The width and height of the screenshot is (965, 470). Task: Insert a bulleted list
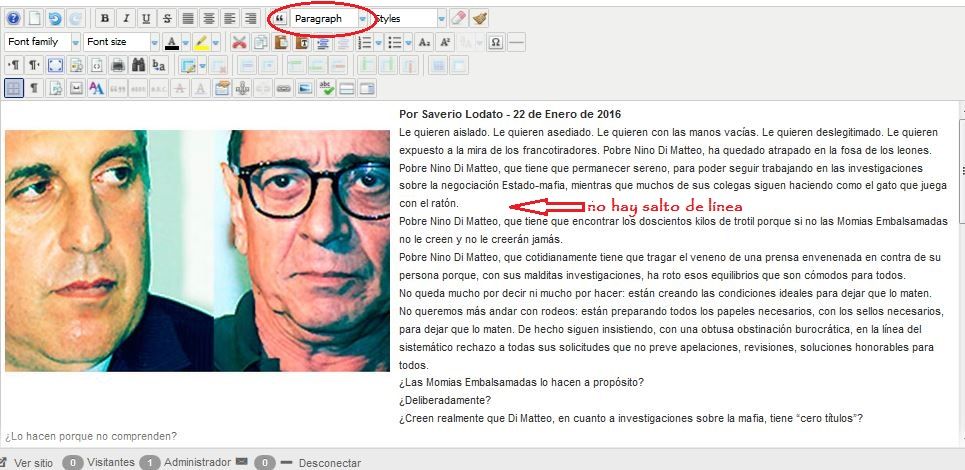click(395, 42)
